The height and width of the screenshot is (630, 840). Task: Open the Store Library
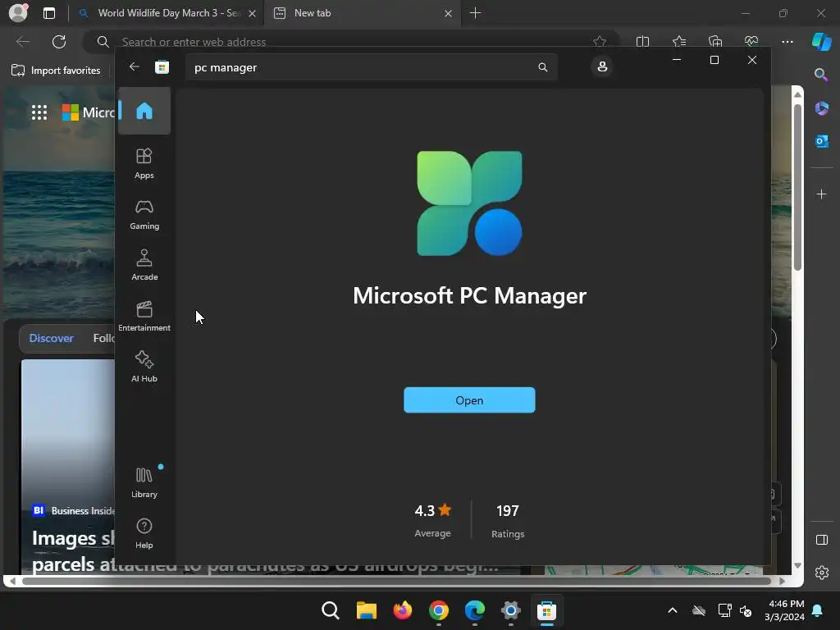click(144, 482)
